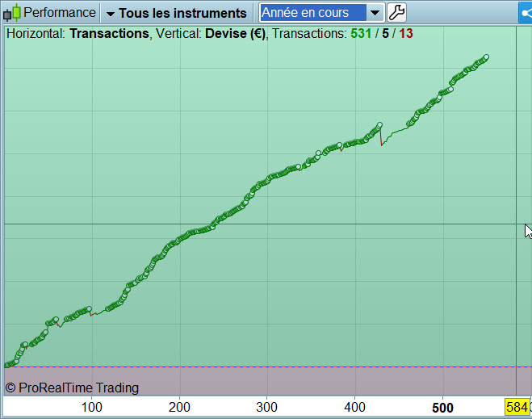Click the red 13 losing transactions count
The image size is (532, 419).
[x=406, y=33]
